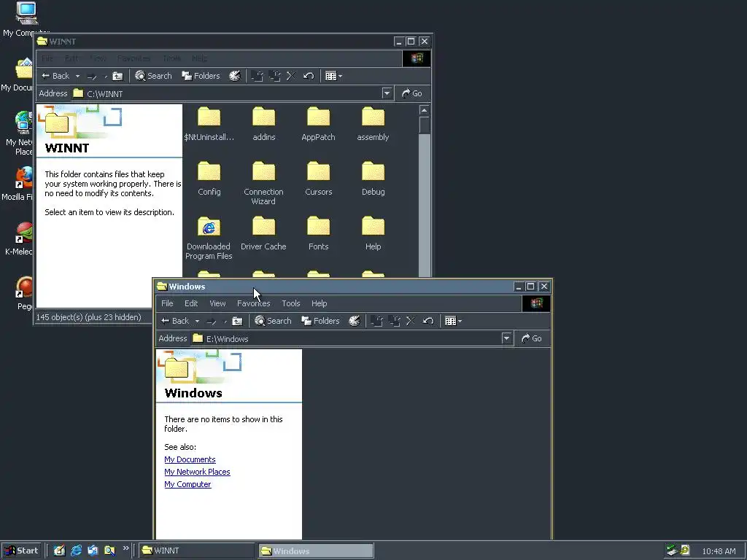Open address dropdown in Windows window
Screen dimensions: 747x560
tap(506, 338)
